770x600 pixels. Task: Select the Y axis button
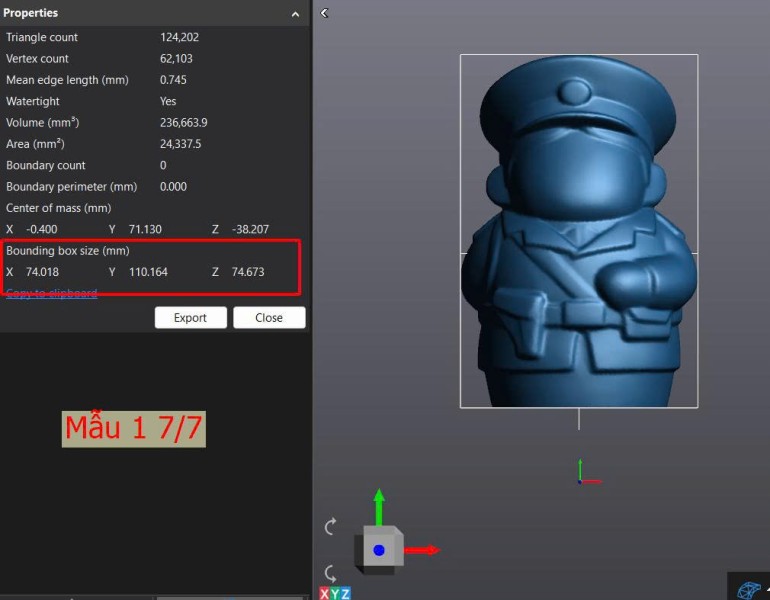335,594
